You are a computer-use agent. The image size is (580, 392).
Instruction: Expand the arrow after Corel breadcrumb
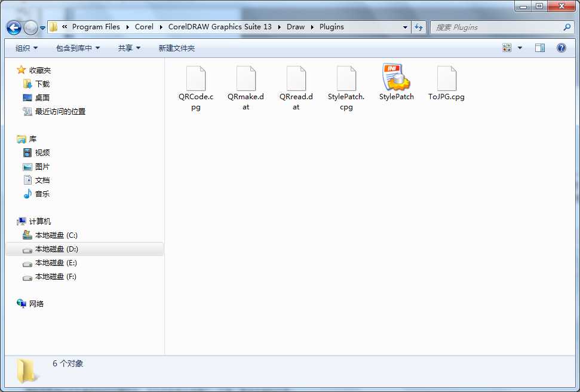[x=161, y=27]
